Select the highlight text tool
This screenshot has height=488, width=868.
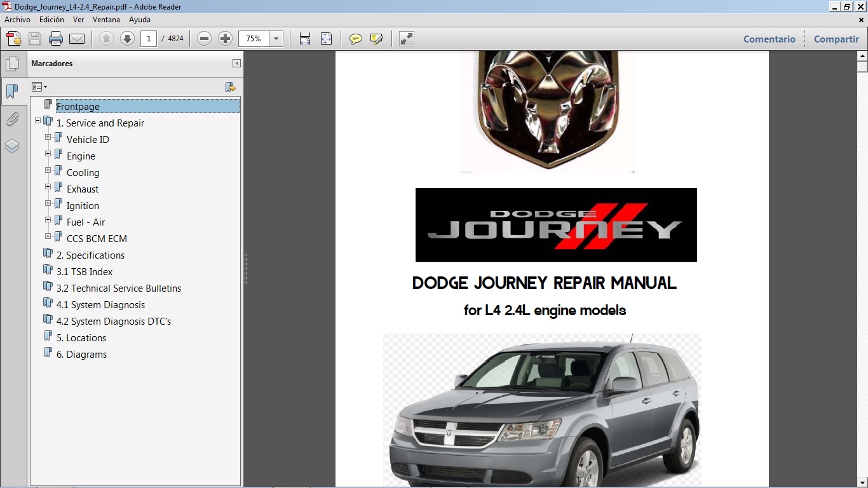coord(376,39)
